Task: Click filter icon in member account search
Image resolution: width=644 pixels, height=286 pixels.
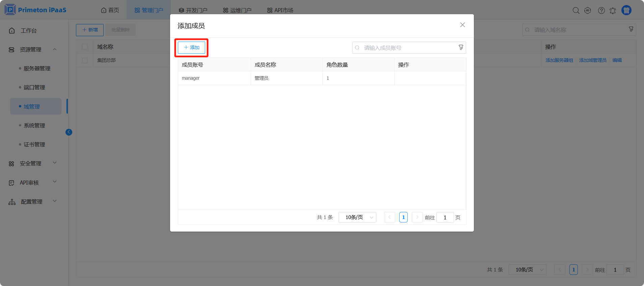Action: coord(461,48)
